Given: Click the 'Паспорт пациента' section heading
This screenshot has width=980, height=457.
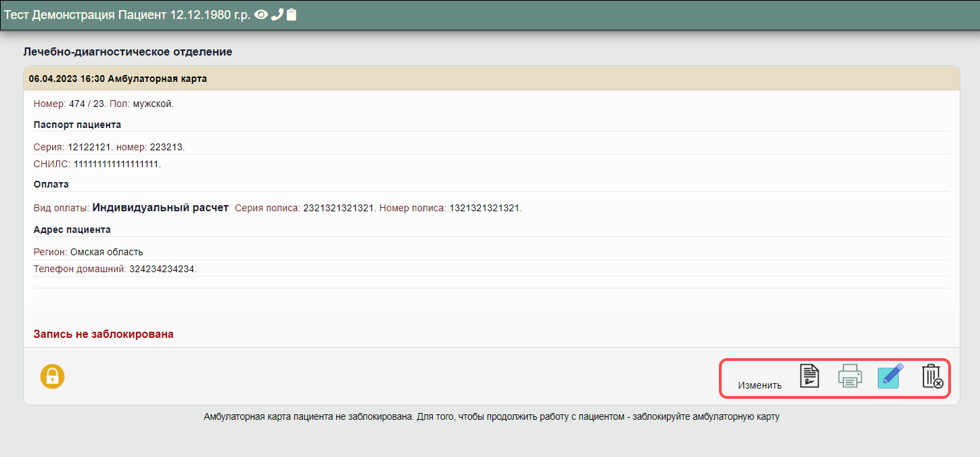Looking at the screenshot, I should pos(77,125).
